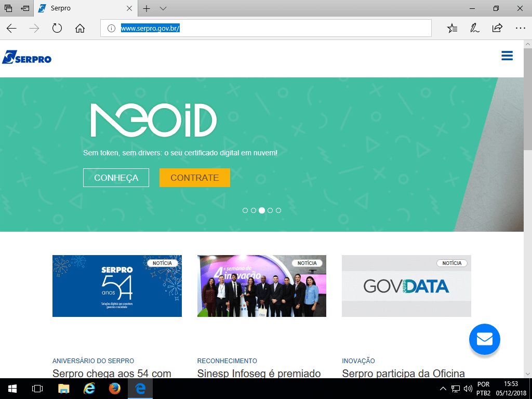Refresh the page with reload icon

pyautogui.click(x=57, y=29)
